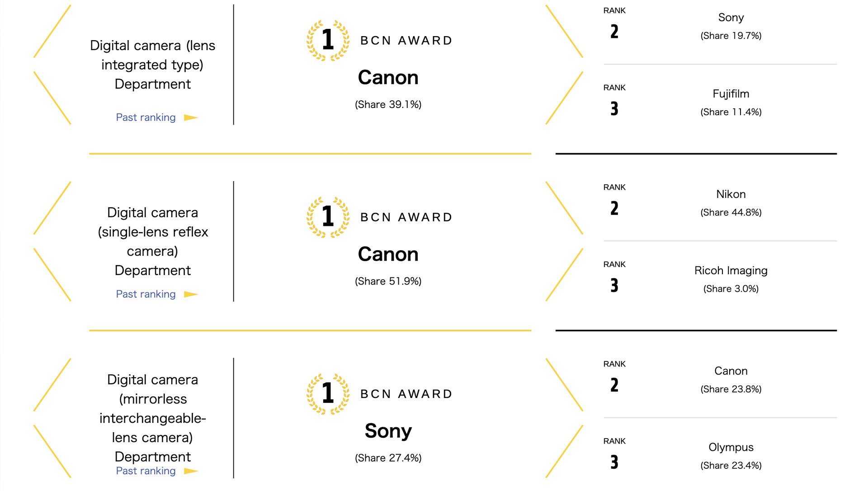Click BCN AWARD text in mirrorless section

[x=406, y=394]
